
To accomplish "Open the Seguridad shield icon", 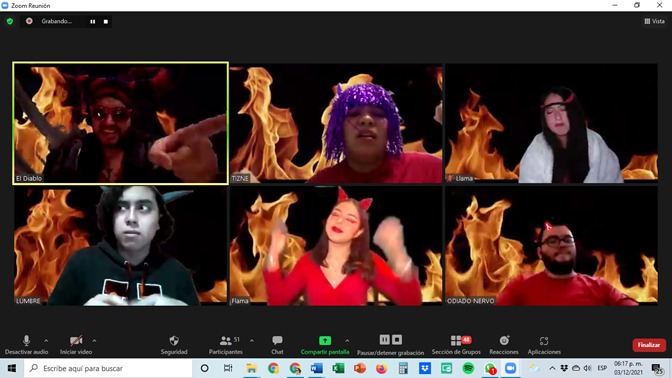I will (x=174, y=341).
